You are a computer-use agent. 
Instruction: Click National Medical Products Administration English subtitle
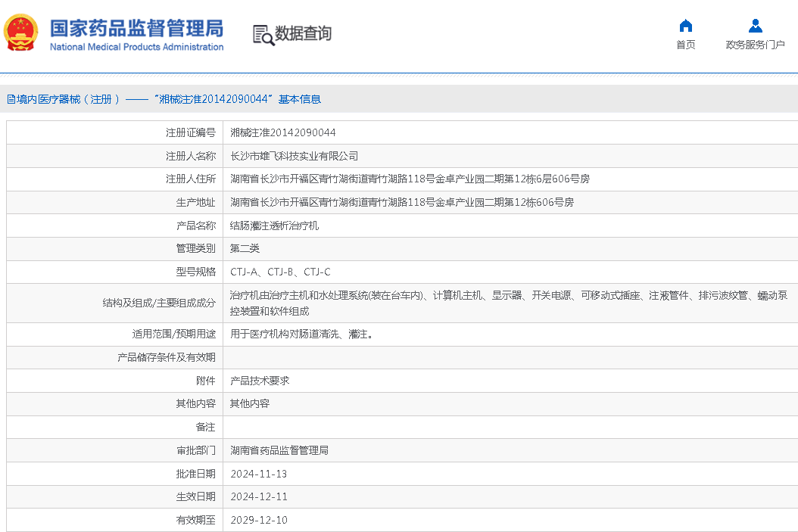point(136,47)
